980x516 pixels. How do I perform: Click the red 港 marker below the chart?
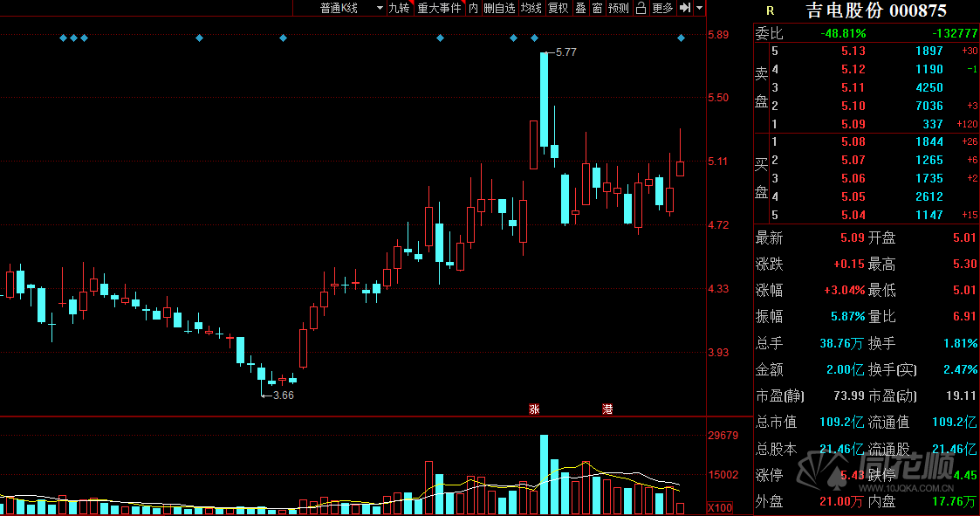point(607,409)
